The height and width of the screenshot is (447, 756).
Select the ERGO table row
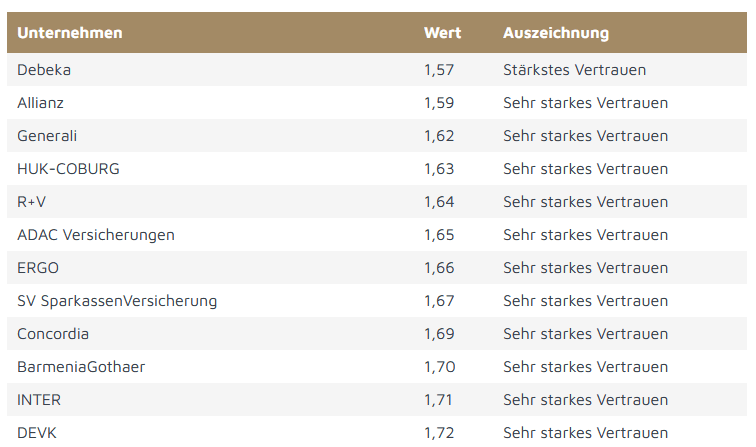(38, 268)
